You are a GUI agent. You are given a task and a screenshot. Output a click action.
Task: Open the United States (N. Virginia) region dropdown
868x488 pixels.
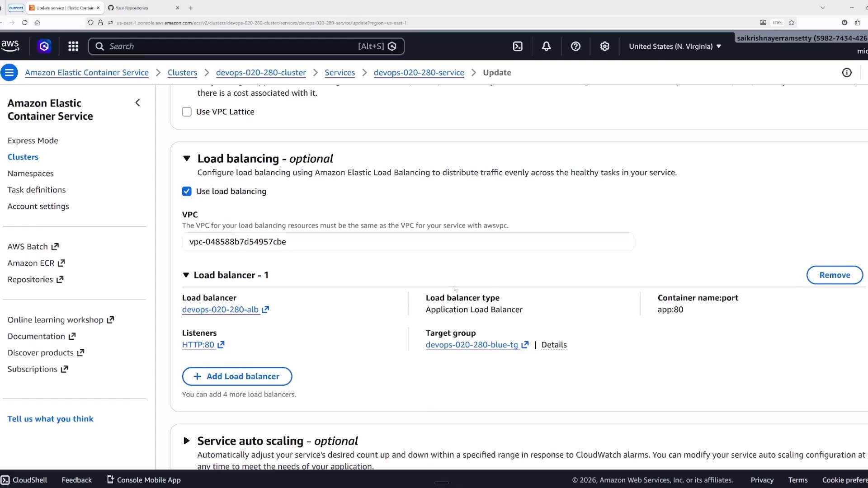click(675, 46)
